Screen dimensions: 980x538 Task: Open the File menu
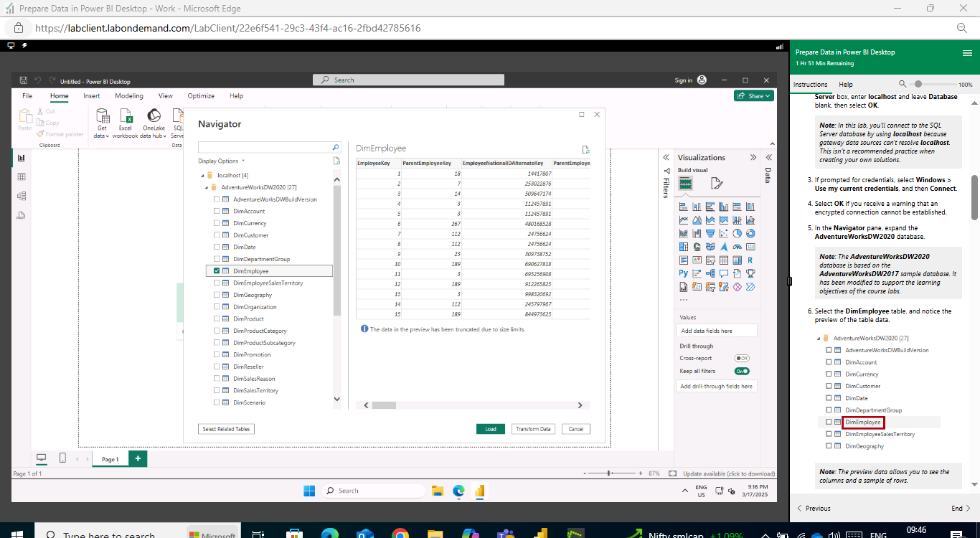click(27, 96)
